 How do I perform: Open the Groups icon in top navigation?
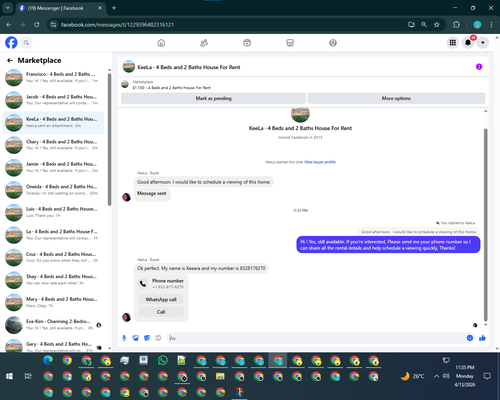(x=333, y=43)
